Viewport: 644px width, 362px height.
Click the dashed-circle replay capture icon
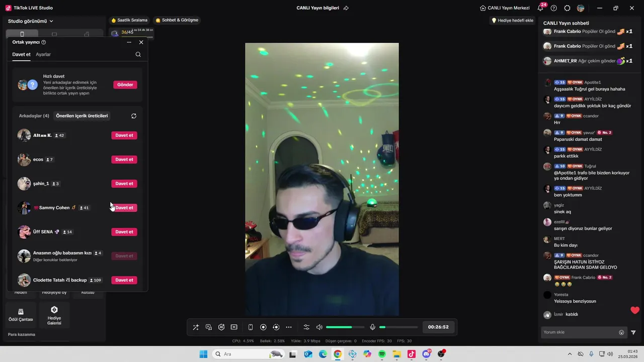pos(276,327)
